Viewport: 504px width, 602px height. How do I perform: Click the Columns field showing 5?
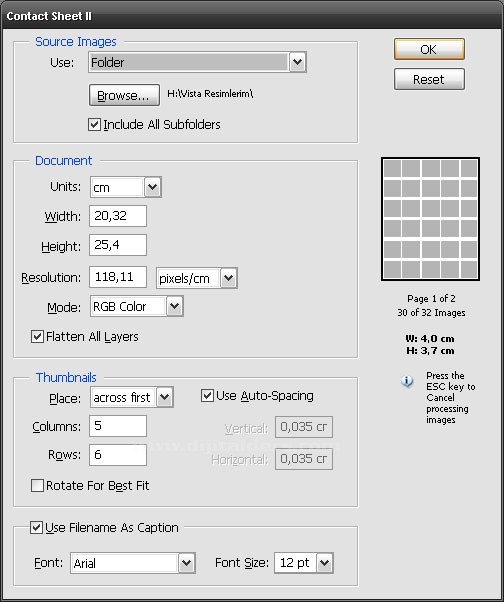point(118,426)
